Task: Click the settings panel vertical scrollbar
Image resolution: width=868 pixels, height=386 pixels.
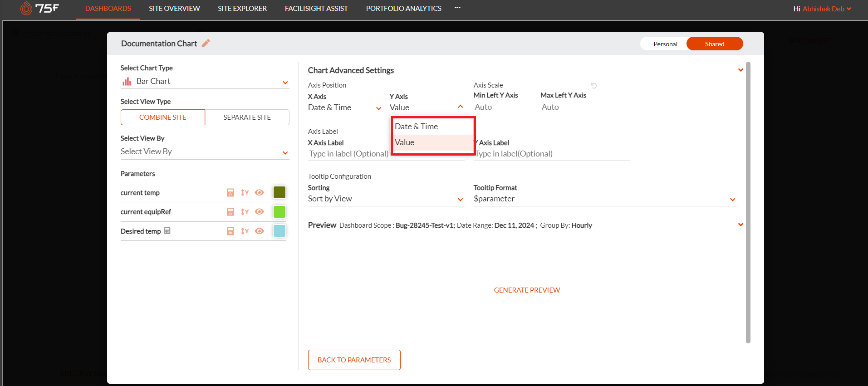Action: [x=748, y=202]
